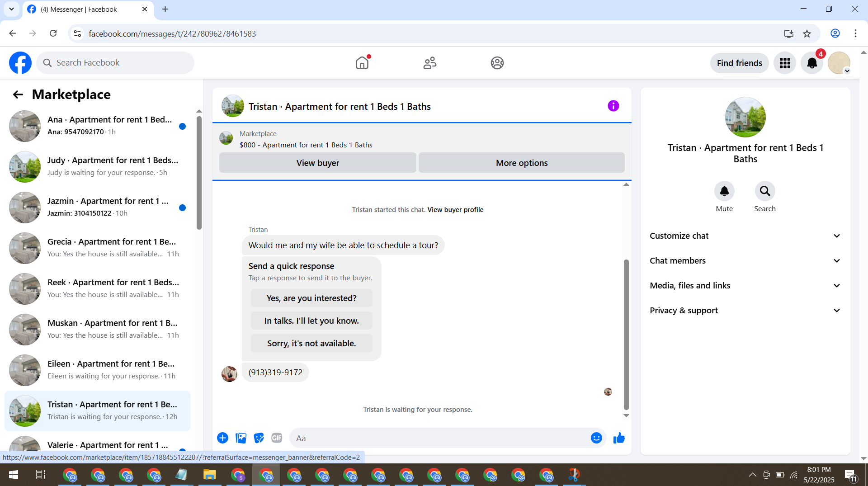Click the View buyer button
This screenshot has width=868, height=486.
(318, 163)
